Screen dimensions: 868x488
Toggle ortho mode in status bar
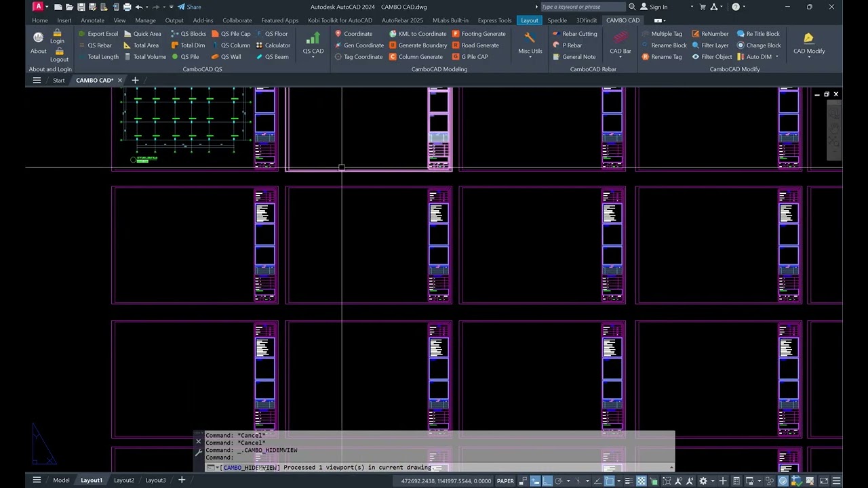click(547, 481)
